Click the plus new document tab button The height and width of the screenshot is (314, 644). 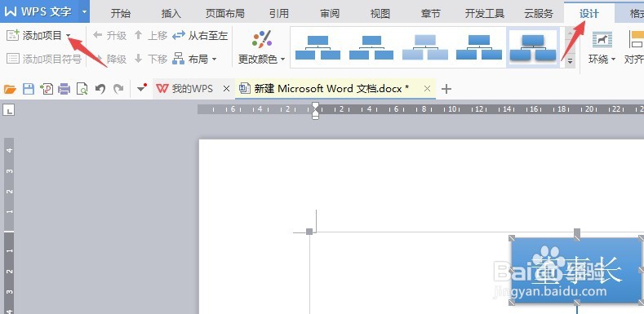pyautogui.click(x=446, y=89)
